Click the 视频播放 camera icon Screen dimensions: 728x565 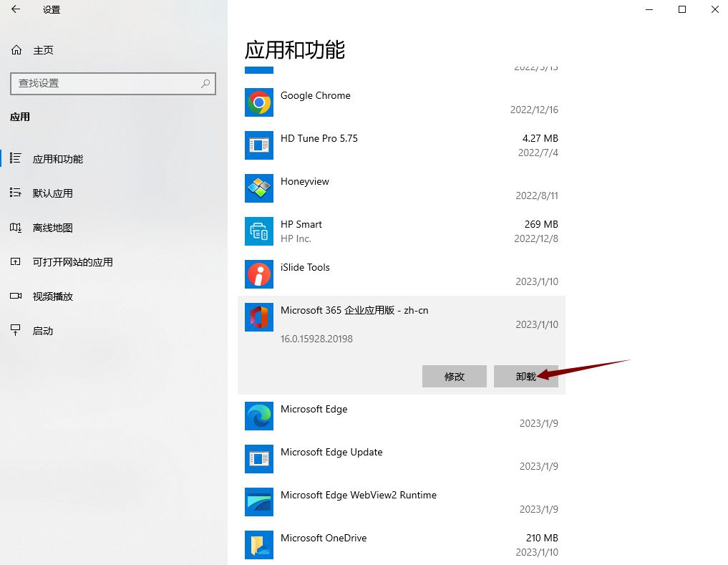pos(15,296)
